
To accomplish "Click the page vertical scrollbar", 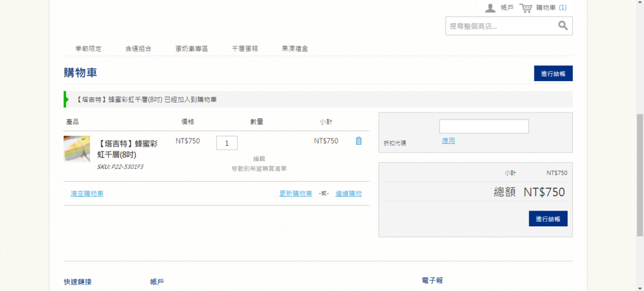I will 640,175.
